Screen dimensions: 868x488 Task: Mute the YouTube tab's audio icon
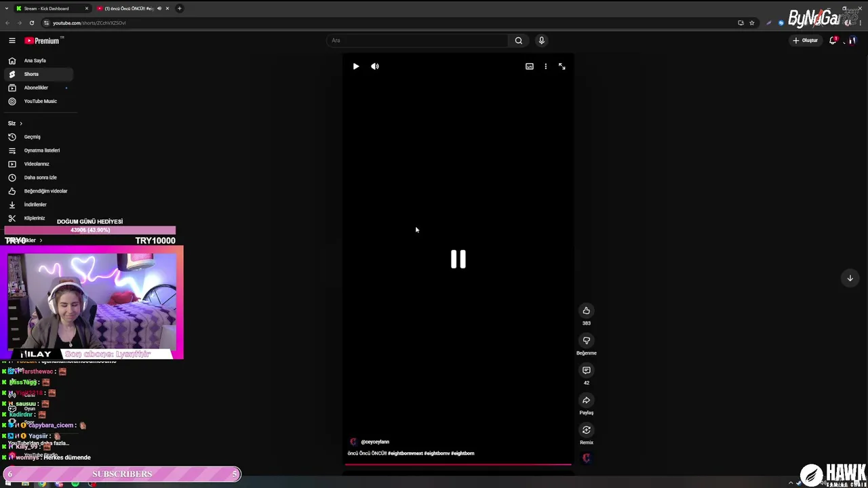[x=159, y=9]
